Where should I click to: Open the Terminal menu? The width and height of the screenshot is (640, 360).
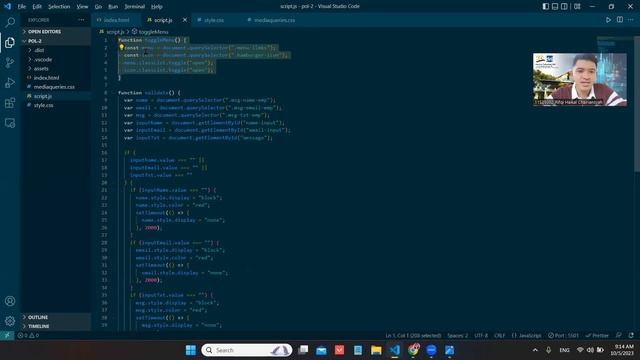[x=135, y=7]
